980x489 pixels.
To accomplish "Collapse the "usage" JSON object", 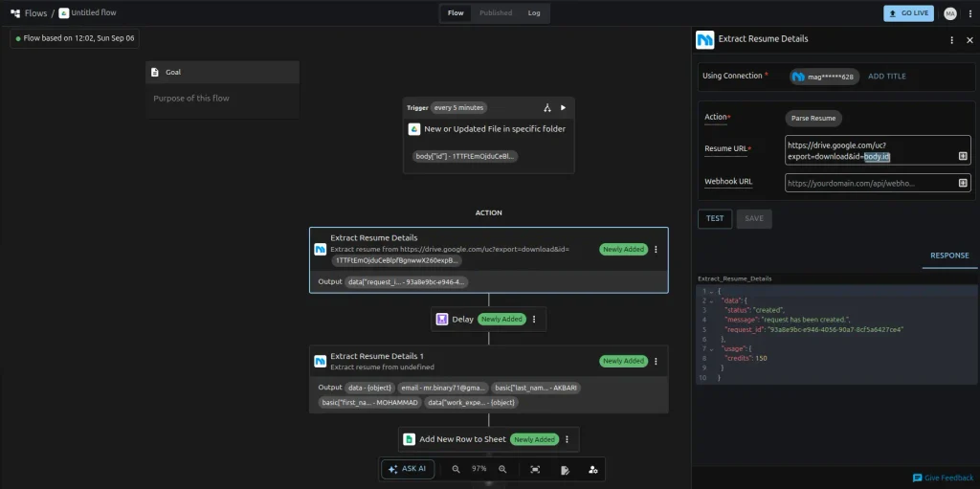I will (711, 349).
